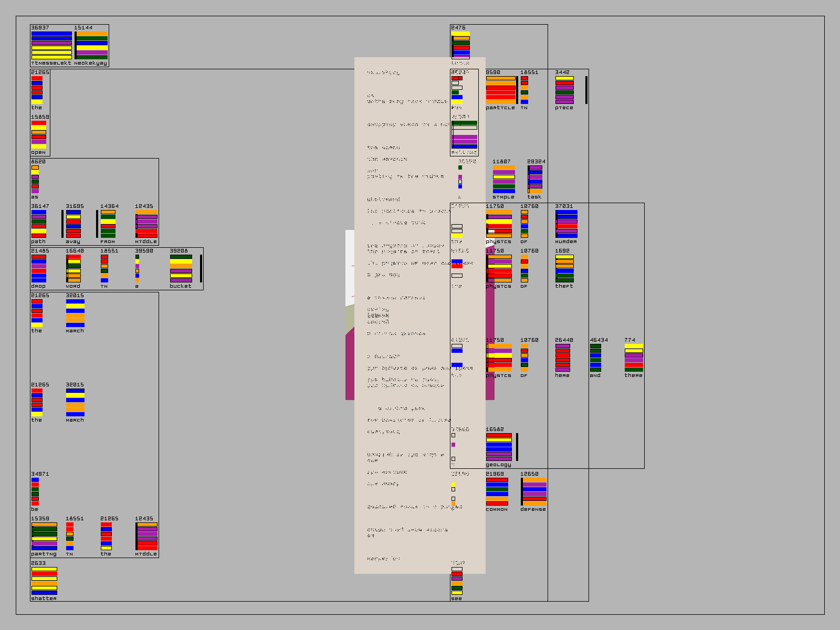This screenshot has width=840, height=630.
Task: Click the 'open' word label
Action: [x=38, y=152]
